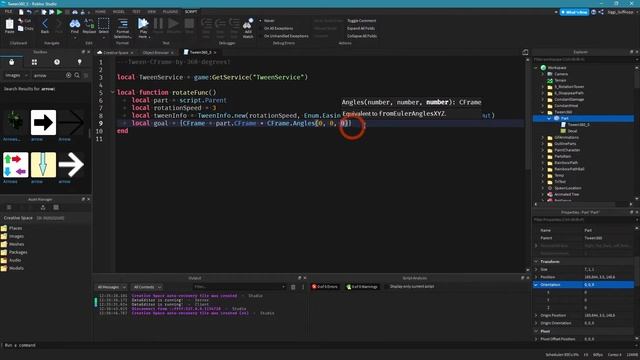Click Expand All Folds button
This screenshot has height=360, width=640.
click(x=361, y=29)
